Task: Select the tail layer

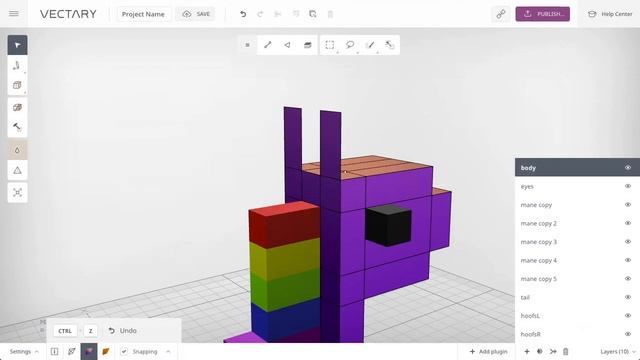Action: coord(577,297)
